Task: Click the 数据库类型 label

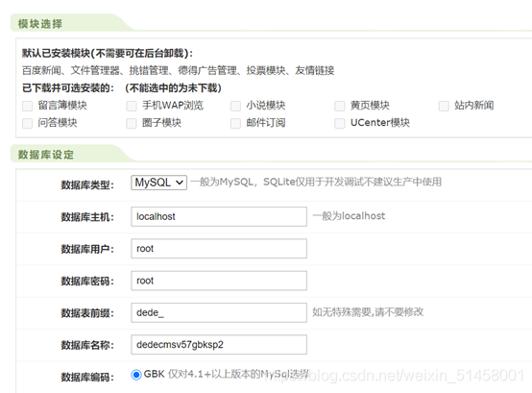Action: 87,184
